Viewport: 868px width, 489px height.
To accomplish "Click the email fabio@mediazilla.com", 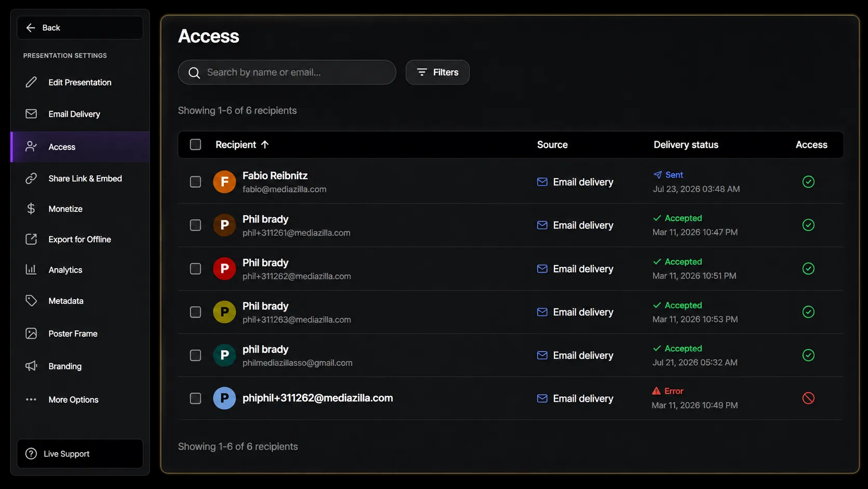I will point(284,189).
